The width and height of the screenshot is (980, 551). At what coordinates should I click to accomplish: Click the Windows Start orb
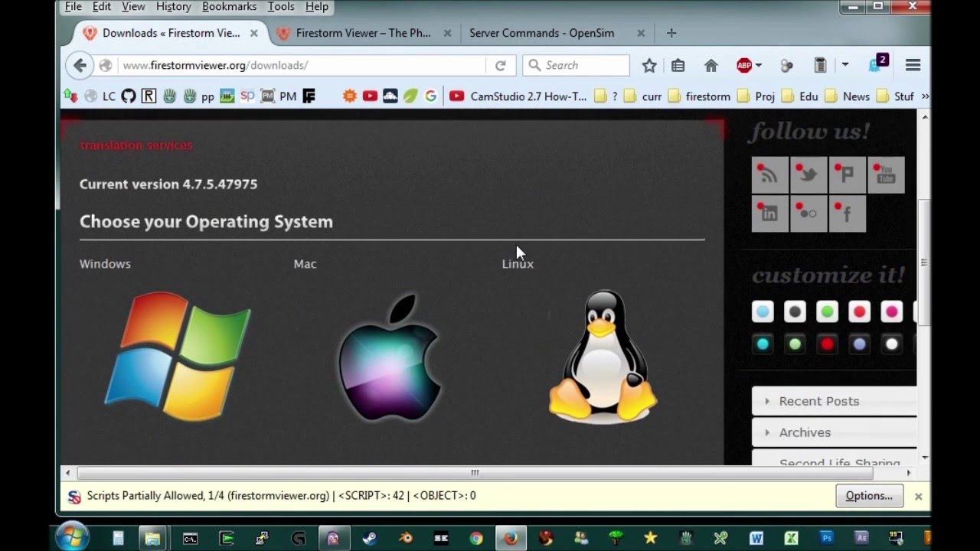(73, 537)
